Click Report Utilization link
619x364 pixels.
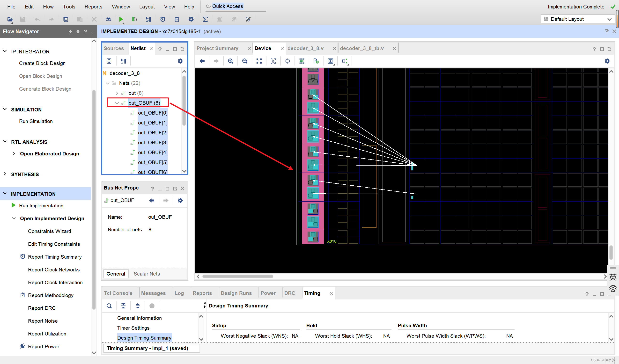tap(47, 334)
